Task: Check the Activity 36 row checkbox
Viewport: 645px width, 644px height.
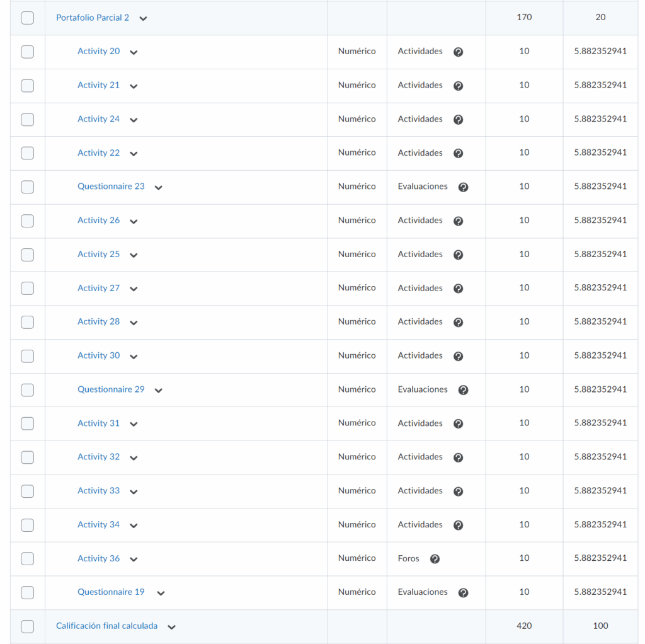Action: pos(28,559)
